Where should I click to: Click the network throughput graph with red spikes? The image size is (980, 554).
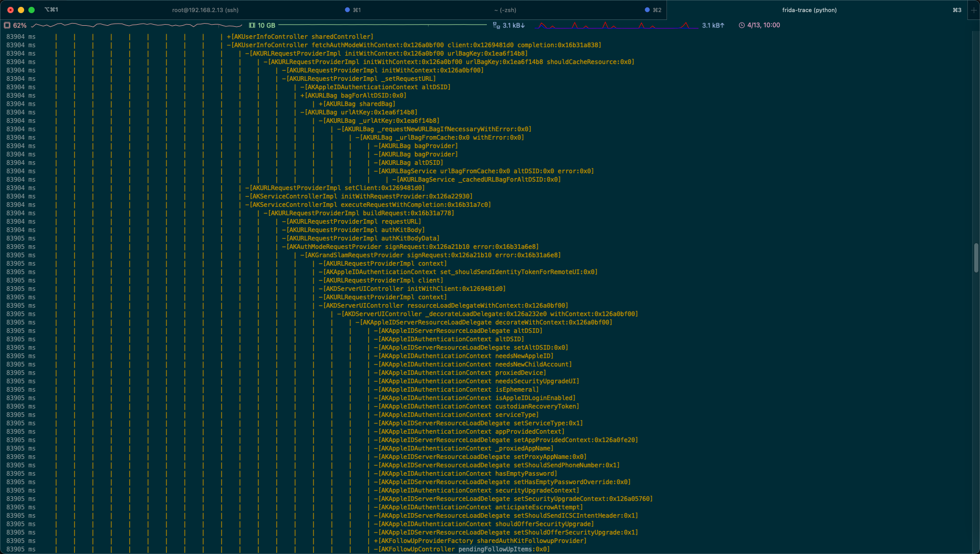[616, 25]
